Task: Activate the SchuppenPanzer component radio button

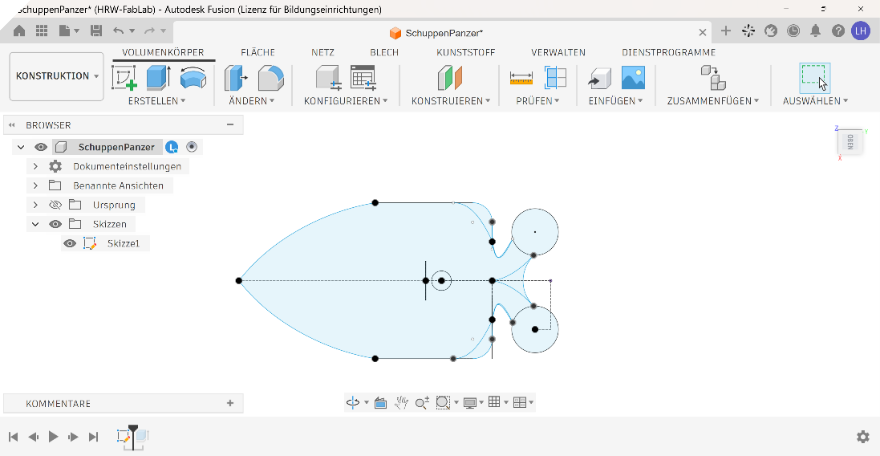Action: pyautogui.click(x=191, y=147)
